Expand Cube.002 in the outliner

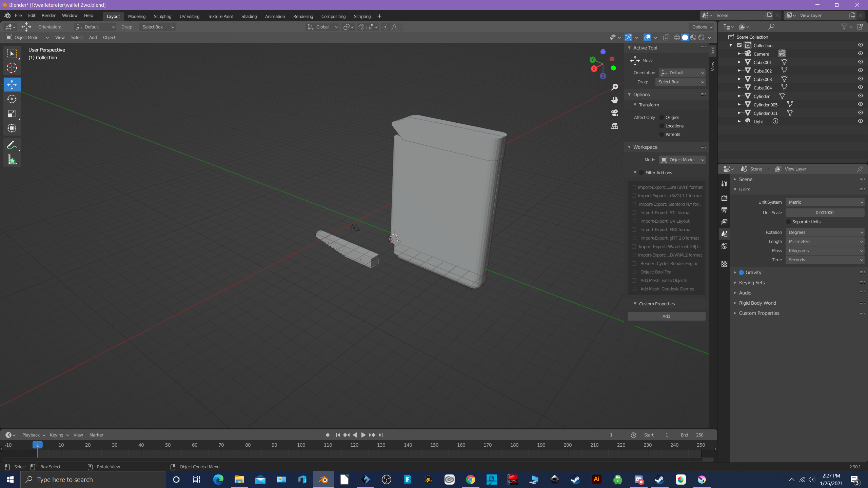(739, 70)
